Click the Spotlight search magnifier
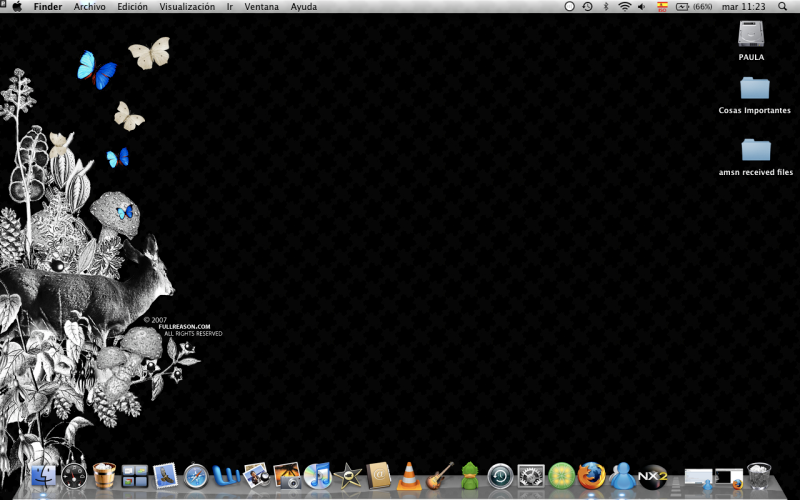The width and height of the screenshot is (800, 500). [782, 7]
